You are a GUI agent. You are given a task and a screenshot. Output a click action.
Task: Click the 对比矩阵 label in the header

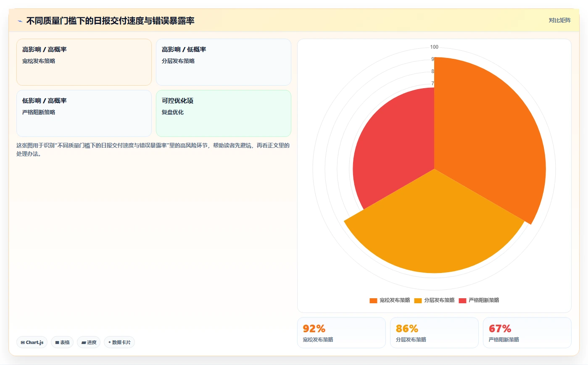[x=559, y=20]
